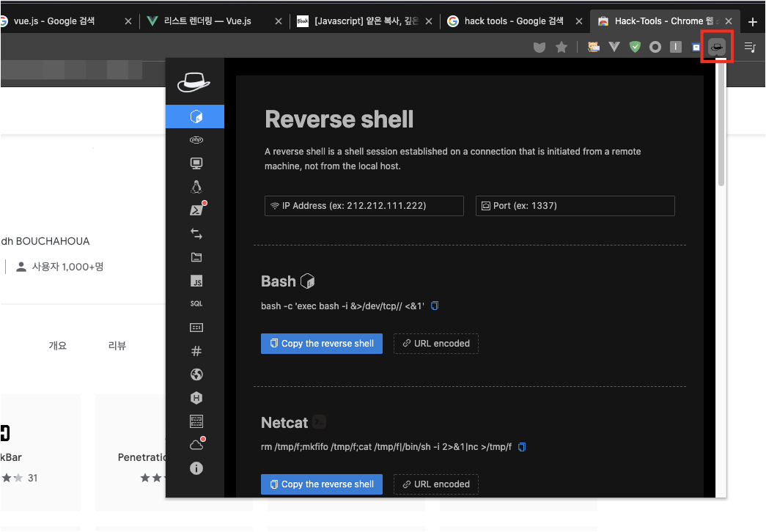Open a new browser tab
This screenshot has width=766, height=532.
point(752,21)
